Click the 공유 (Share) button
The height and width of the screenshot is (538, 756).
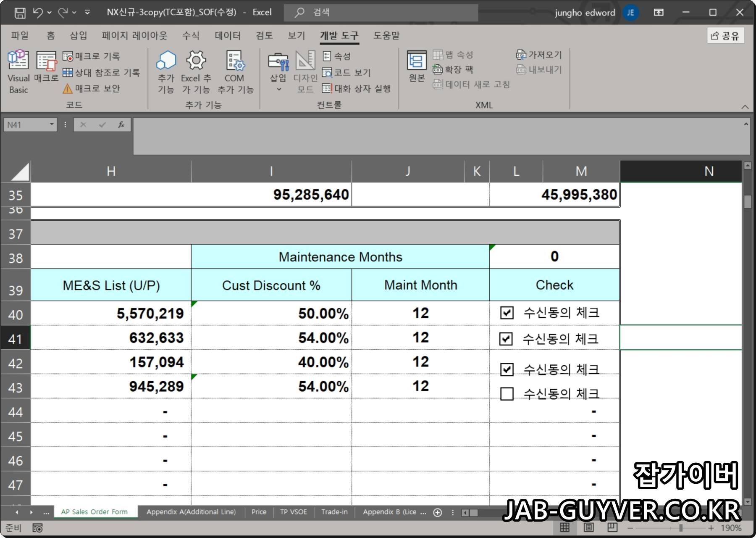[x=725, y=36]
